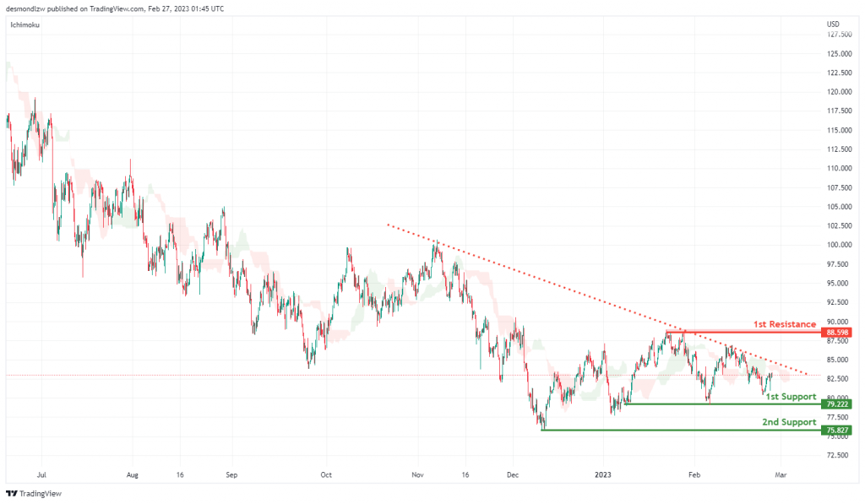Click the Jul label on time axis
865x504 pixels.
click(x=41, y=474)
